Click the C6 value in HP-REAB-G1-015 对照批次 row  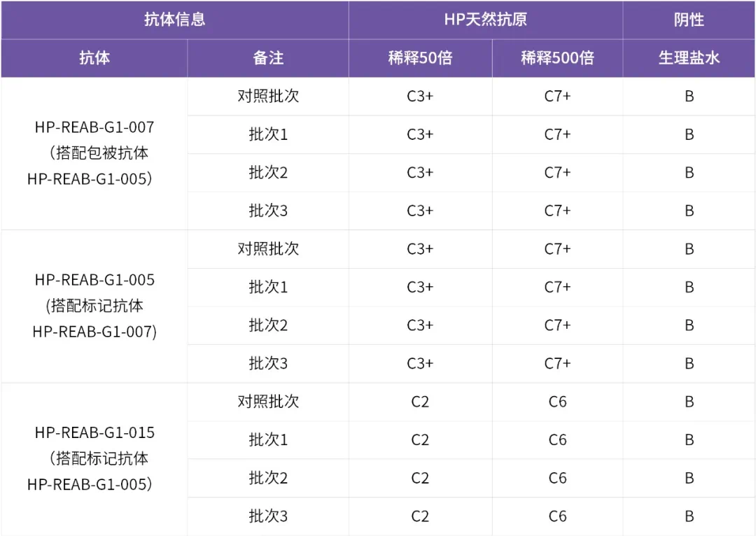point(557,402)
